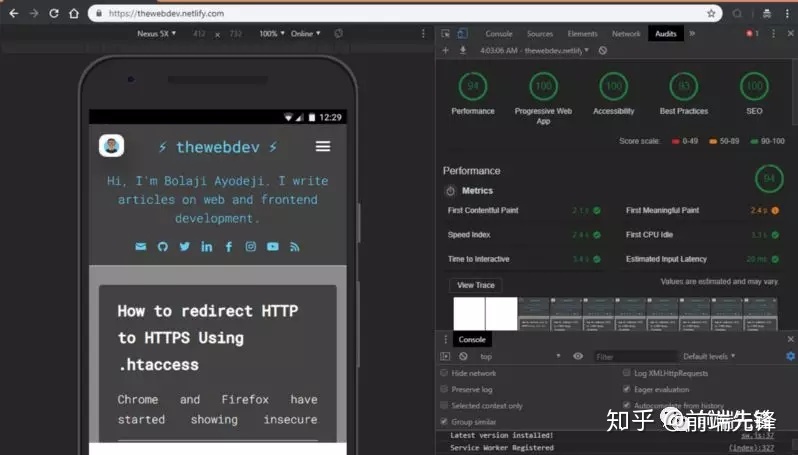Open console drawer more menu
The width and height of the screenshot is (798, 455).
coord(445,339)
